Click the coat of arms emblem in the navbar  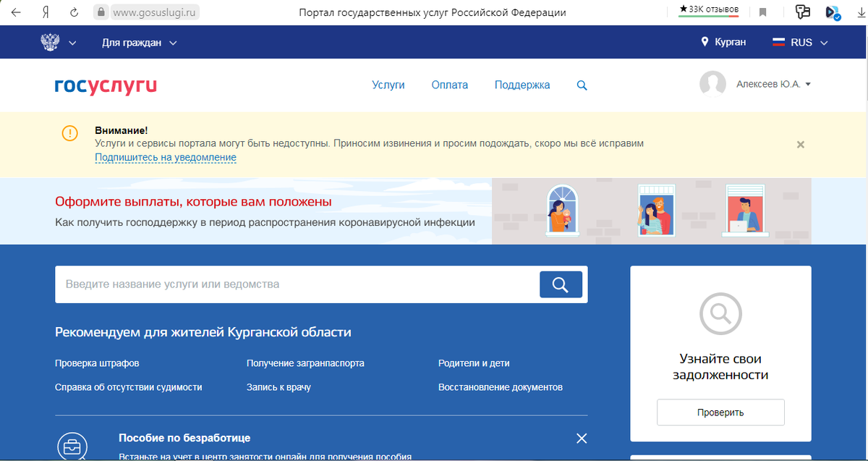pos(49,41)
